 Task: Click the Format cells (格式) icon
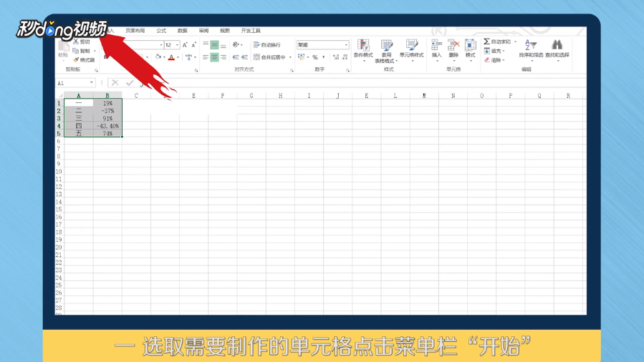point(470,45)
